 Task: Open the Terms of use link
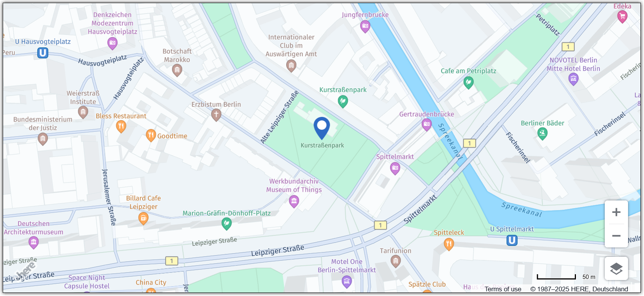pos(502,289)
